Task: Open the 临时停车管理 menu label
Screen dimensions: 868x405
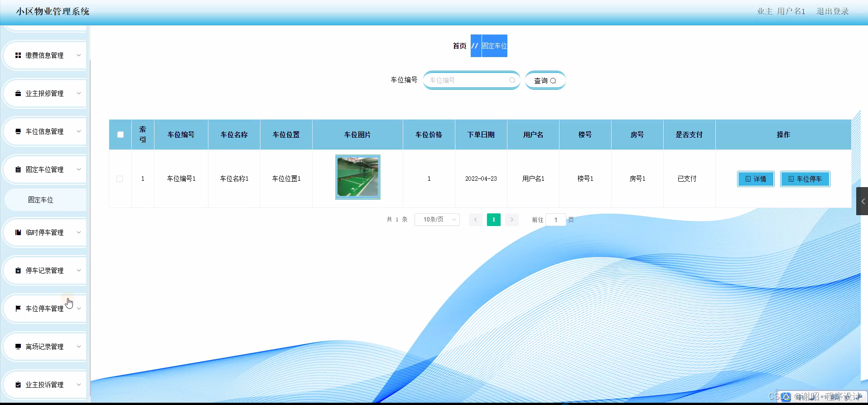Action: (x=44, y=232)
